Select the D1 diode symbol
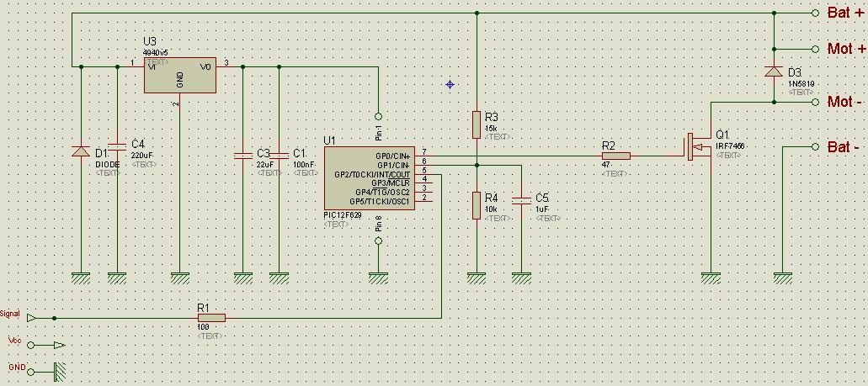This screenshot has height=386, width=868. pyautogui.click(x=81, y=151)
